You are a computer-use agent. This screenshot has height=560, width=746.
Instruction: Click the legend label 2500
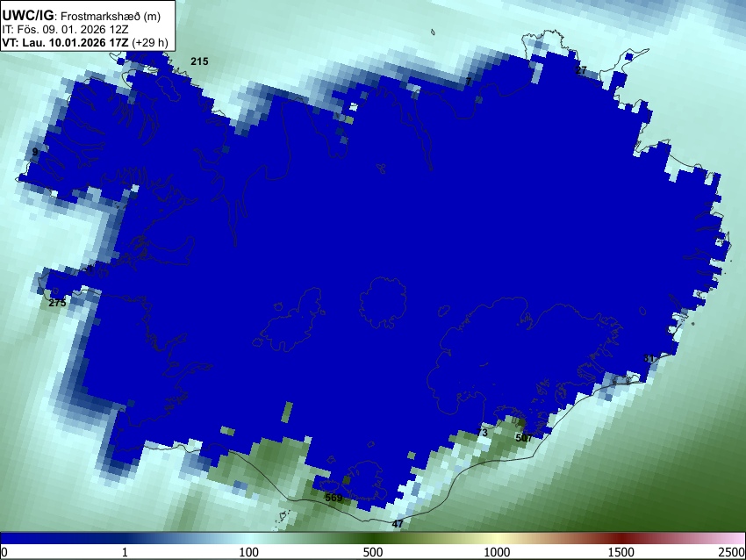(x=732, y=552)
